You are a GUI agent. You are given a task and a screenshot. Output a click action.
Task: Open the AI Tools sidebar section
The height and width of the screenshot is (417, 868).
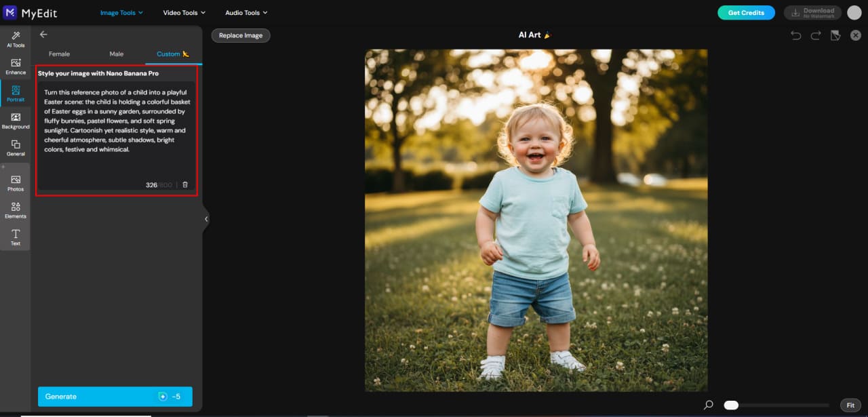coord(15,39)
